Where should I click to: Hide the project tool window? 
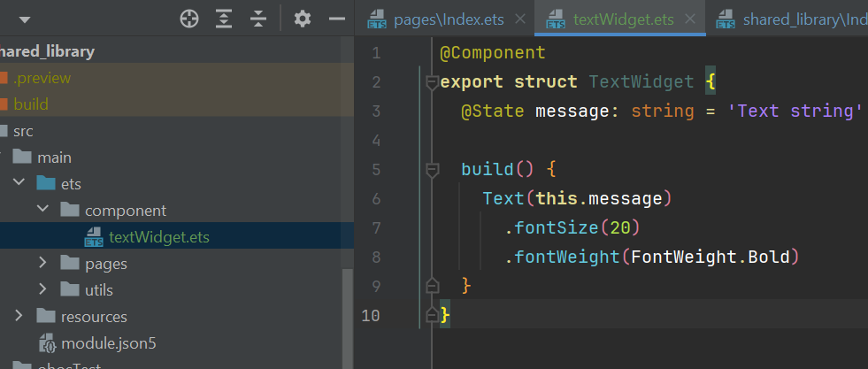coord(336,19)
